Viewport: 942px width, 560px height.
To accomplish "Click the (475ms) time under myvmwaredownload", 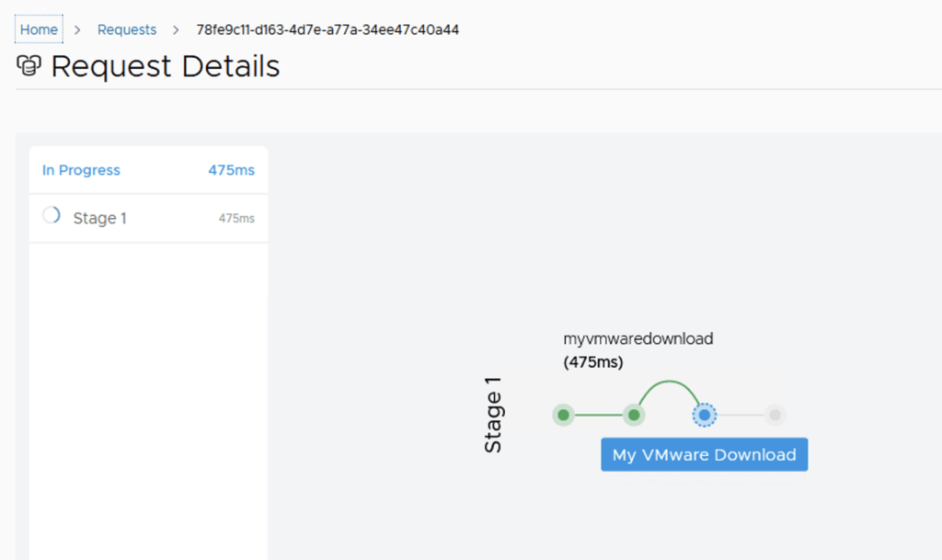I will click(x=592, y=362).
